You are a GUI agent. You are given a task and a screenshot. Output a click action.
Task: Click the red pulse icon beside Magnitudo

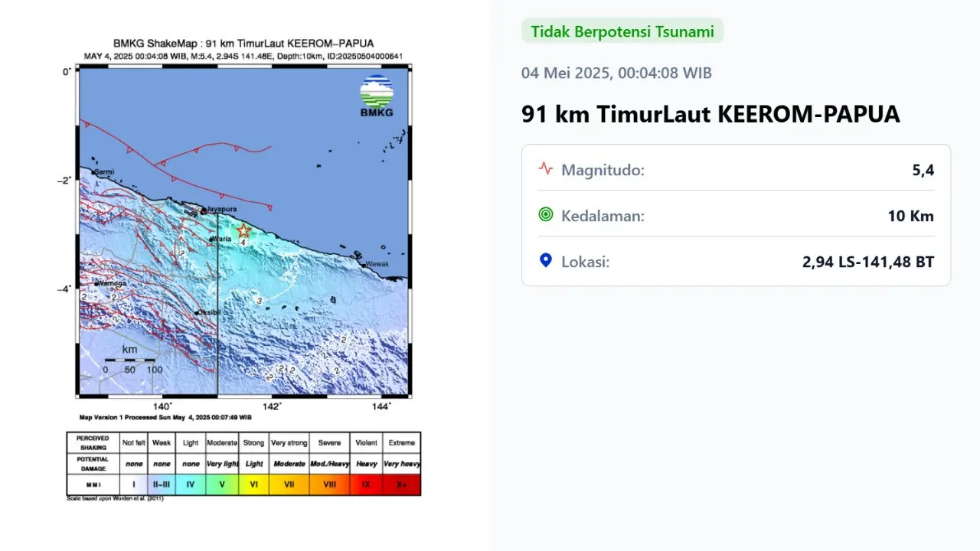[546, 168]
